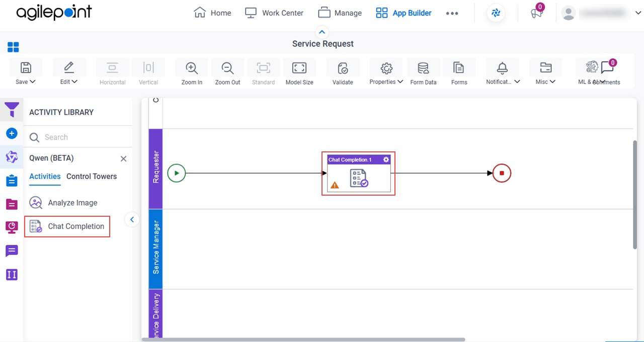Open the user account dropdown
Viewport: 644px width, 342px height.
(x=638, y=14)
